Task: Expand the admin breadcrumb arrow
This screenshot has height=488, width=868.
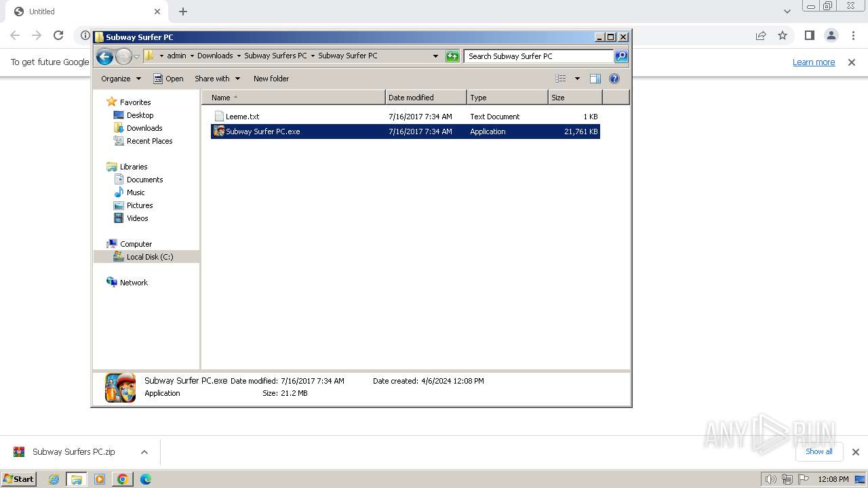Action: [x=192, y=56]
